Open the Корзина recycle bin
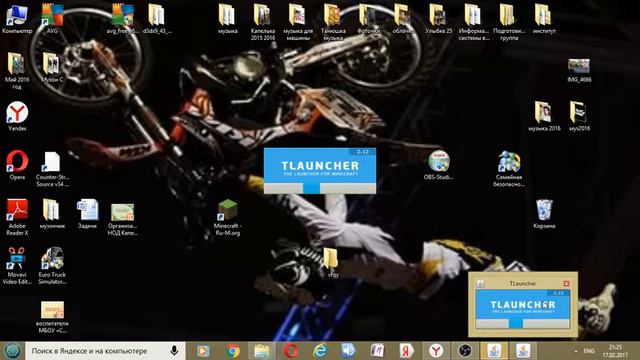This screenshot has height=360, width=640. (x=544, y=213)
